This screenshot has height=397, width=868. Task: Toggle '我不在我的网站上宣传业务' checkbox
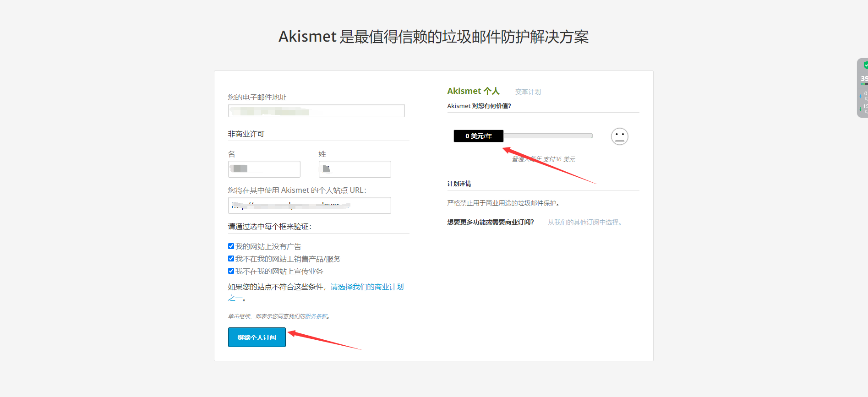click(x=231, y=271)
